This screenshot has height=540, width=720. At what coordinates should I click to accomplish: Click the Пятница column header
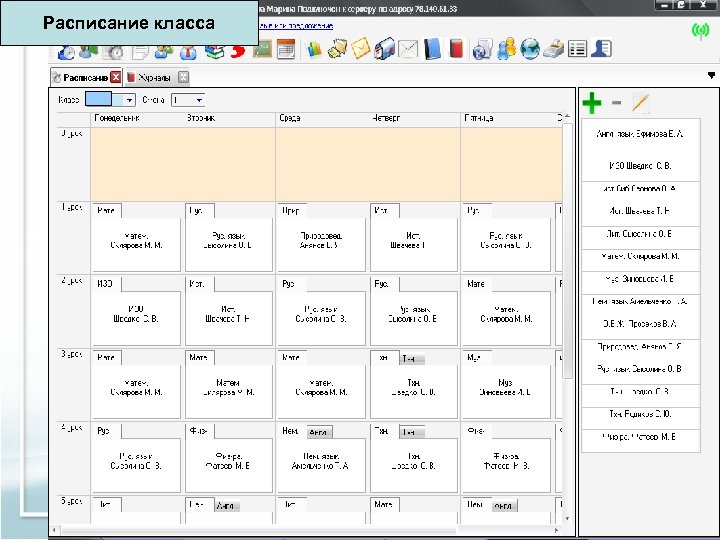[x=479, y=118]
